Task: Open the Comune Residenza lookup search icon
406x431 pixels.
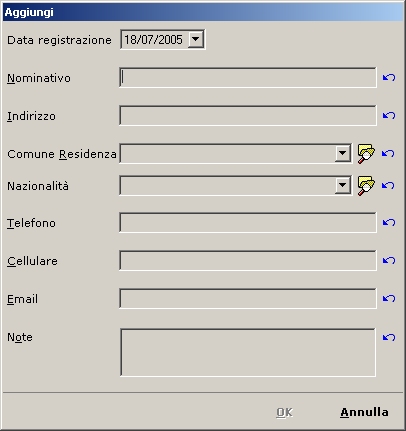Action: click(366, 154)
